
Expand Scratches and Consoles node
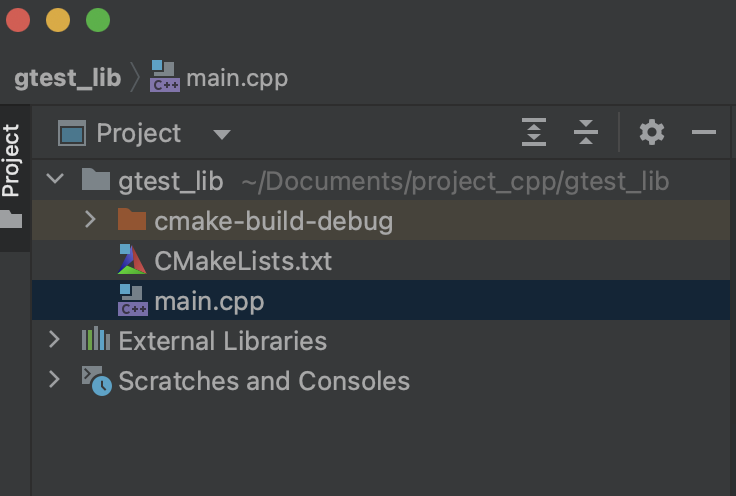tap(54, 380)
